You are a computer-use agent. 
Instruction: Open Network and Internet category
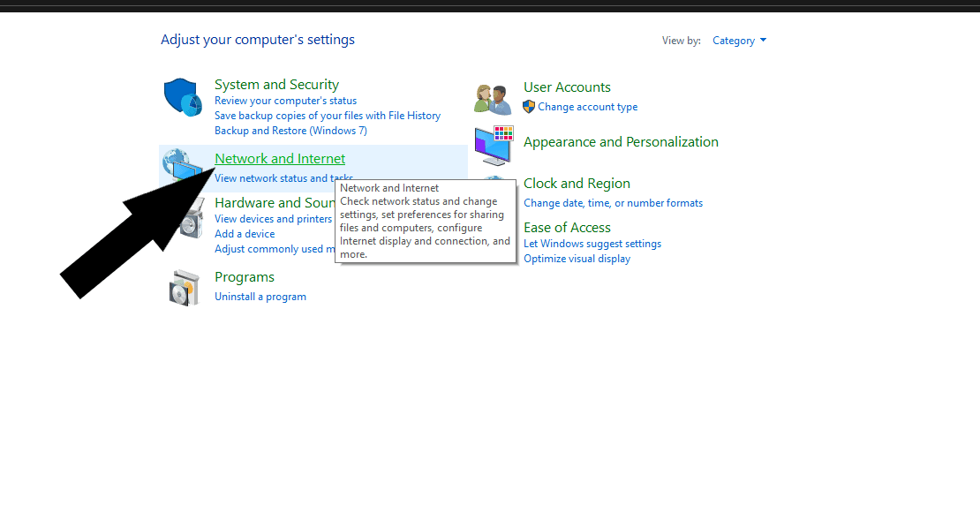[279, 159]
